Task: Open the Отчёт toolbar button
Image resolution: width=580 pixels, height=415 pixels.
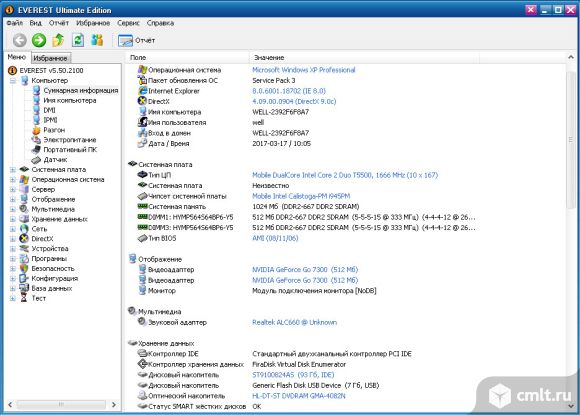Action: pyautogui.click(x=136, y=40)
